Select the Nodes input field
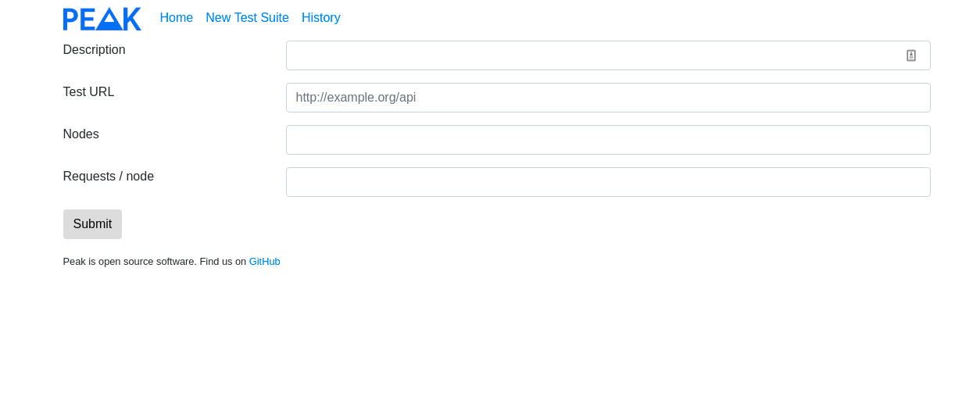 [608, 140]
